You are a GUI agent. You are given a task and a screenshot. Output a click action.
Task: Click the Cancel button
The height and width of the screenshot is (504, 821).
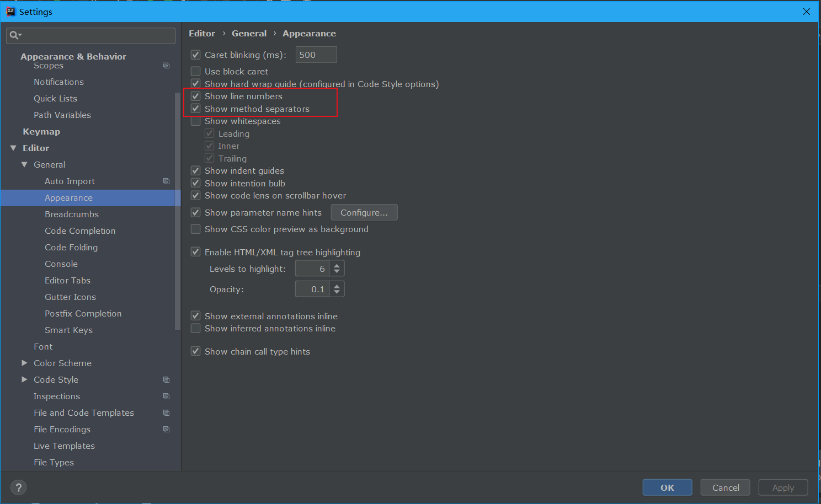(x=726, y=487)
